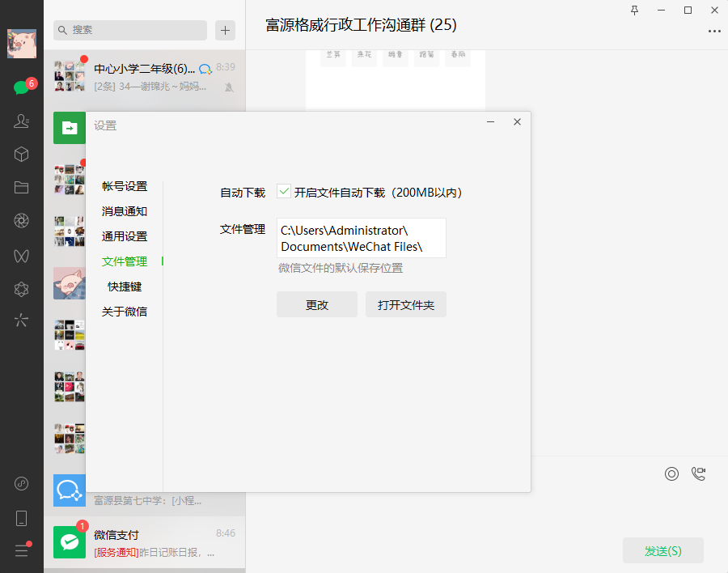Screen dimensions: 728x573
Task: Select 文件管理 settings tab
Action: tap(125, 261)
